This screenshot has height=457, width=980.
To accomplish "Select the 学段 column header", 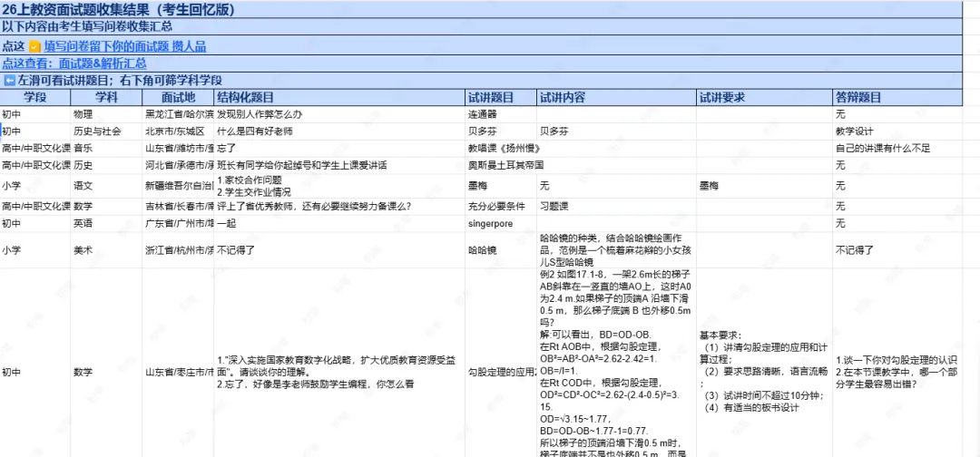I will tap(35, 97).
